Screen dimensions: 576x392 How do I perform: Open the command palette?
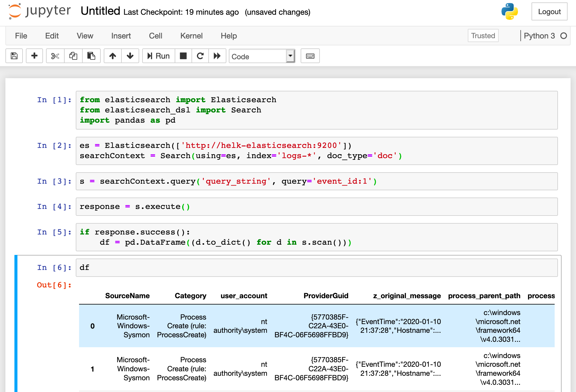(310, 56)
